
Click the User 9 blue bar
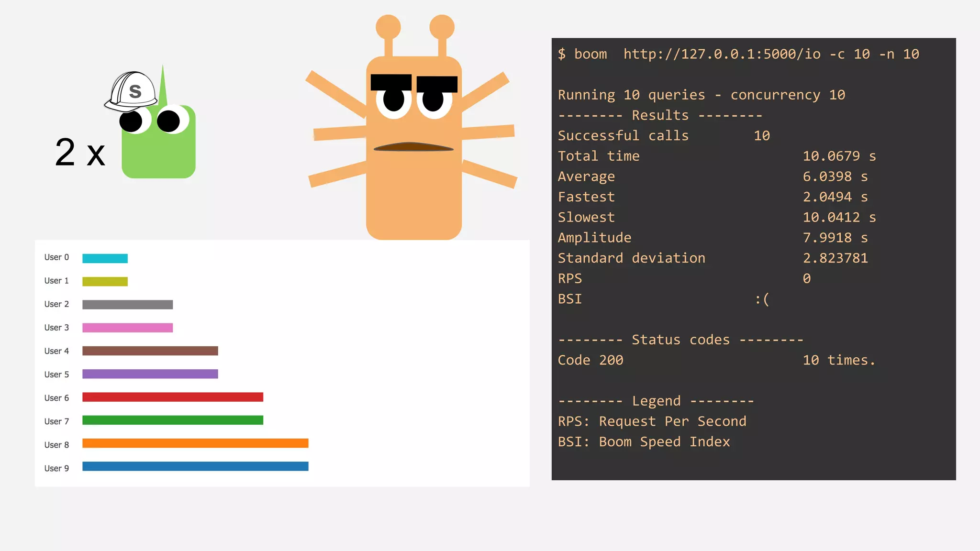(195, 466)
